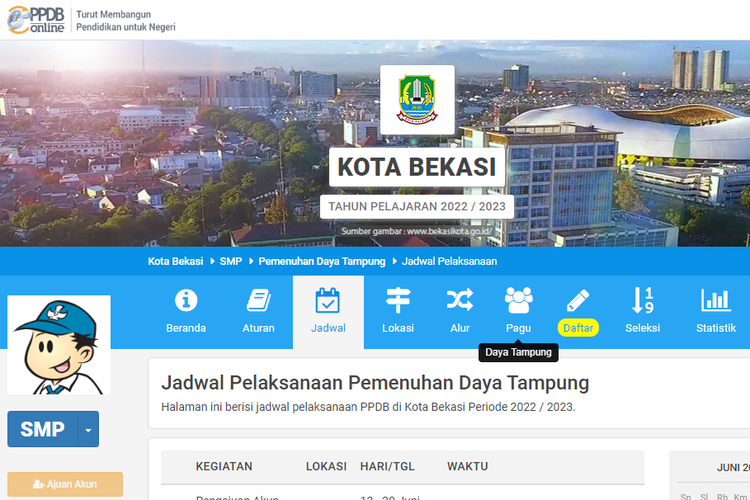Click the KEGIATAN column header
The height and width of the screenshot is (500, 750).
click(224, 467)
